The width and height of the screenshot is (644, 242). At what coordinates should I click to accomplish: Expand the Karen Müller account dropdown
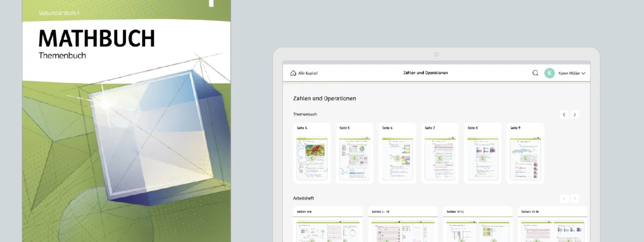pos(583,73)
